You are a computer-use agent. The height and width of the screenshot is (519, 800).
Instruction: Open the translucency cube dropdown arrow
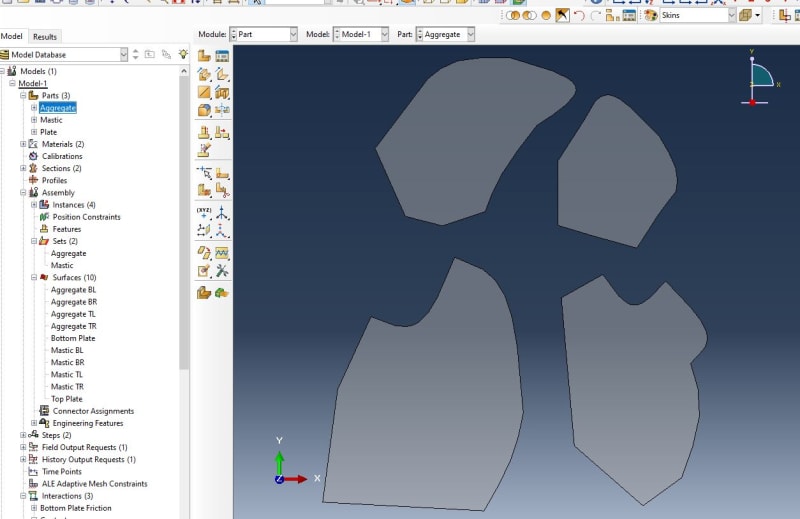tap(758, 15)
